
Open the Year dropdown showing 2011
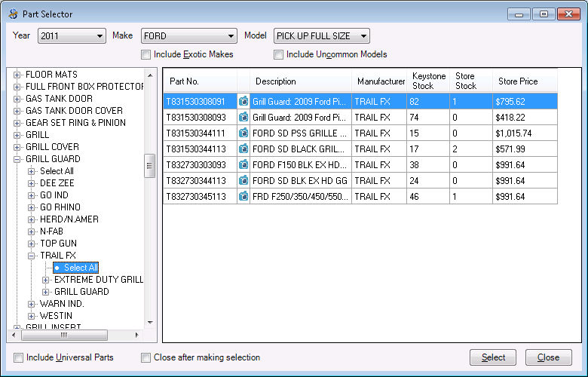72,36
